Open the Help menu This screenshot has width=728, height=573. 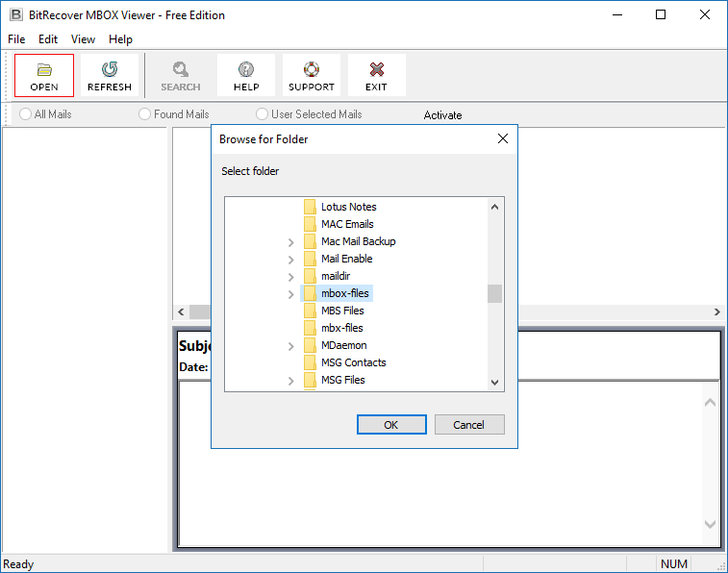coord(121,39)
